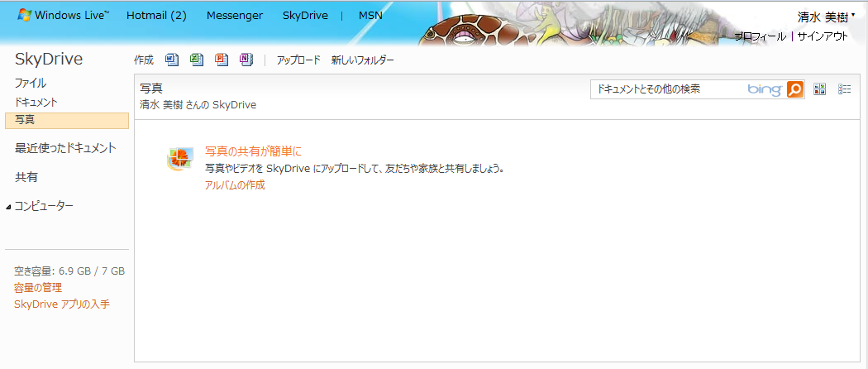This screenshot has width=868, height=369.
Task: Open 最近使ったドキュメント
Action: click(x=65, y=148)
